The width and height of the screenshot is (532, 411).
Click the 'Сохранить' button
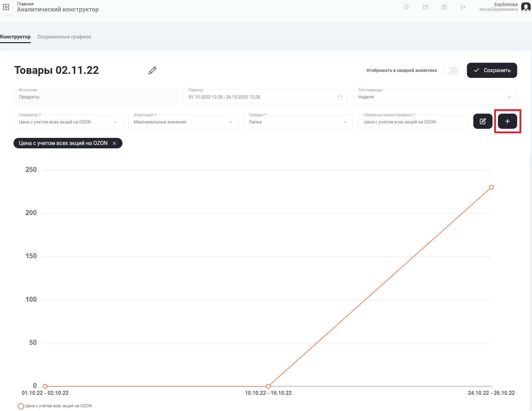492,70
